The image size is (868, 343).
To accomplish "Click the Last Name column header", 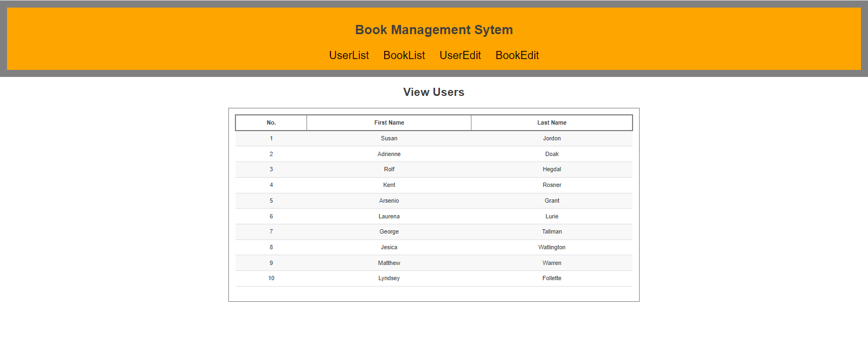I will [x=552, y=122].
